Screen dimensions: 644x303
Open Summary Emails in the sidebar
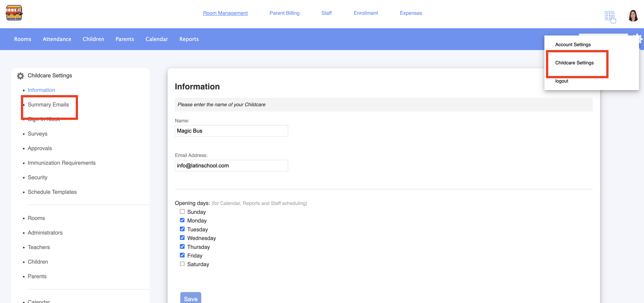48,104
